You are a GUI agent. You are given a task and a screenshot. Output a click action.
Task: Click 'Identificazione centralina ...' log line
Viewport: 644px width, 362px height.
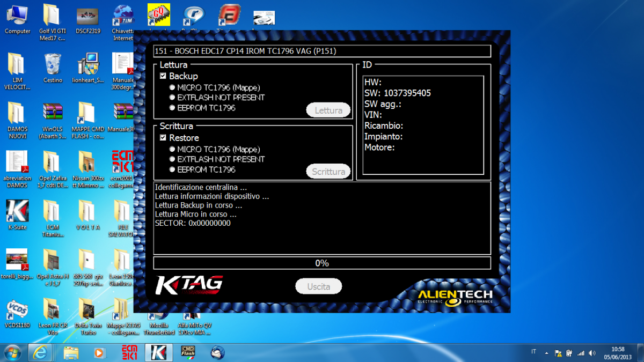(201, 188)
